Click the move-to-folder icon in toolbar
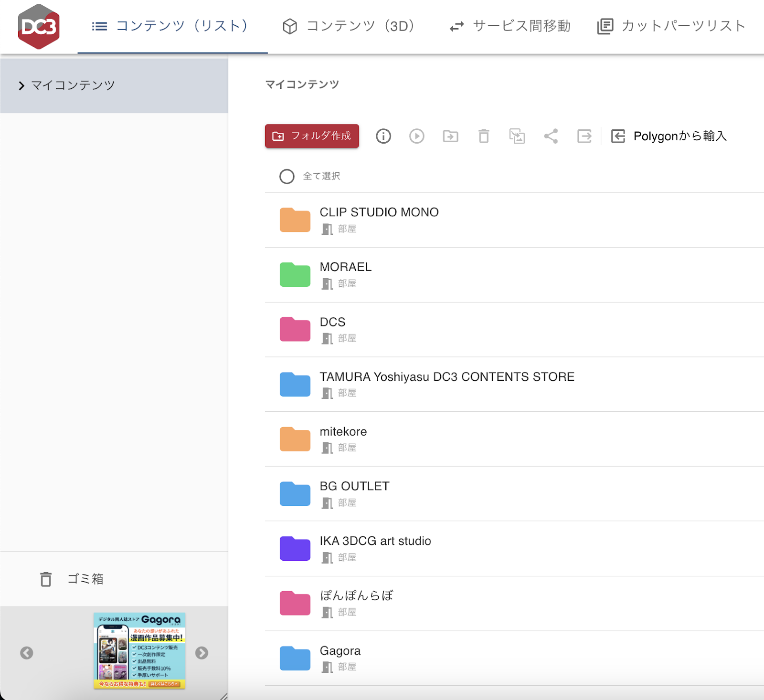764x700 pixels. [450, 136]
